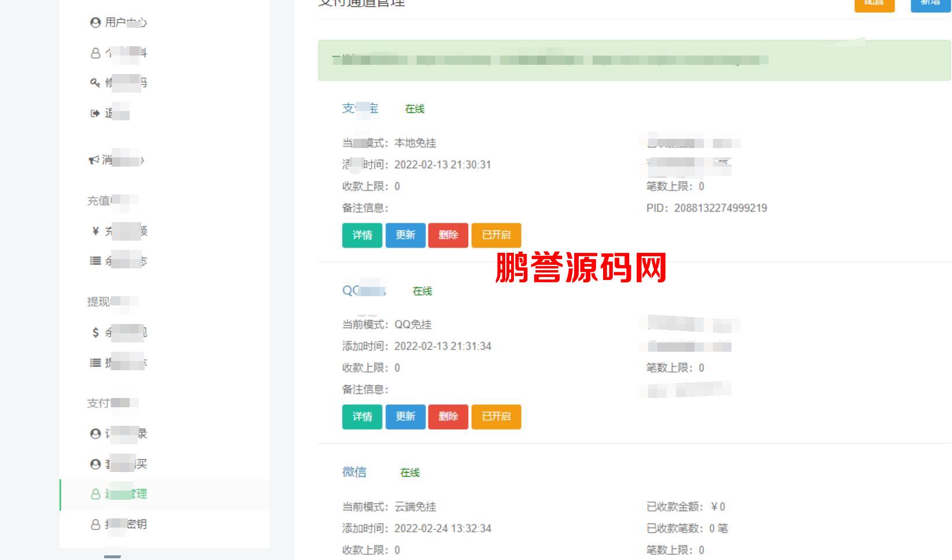This screenshot has height=560, width=952.
Task: Click 删除 button for the 支付宝 channel
Action: coord(448,235)
